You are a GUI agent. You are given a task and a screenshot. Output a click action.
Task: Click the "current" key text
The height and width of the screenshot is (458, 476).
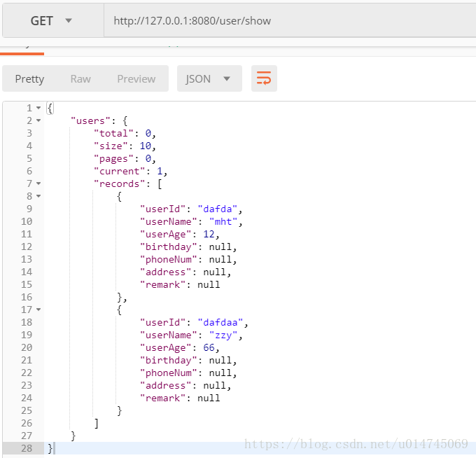pos(119,171)
